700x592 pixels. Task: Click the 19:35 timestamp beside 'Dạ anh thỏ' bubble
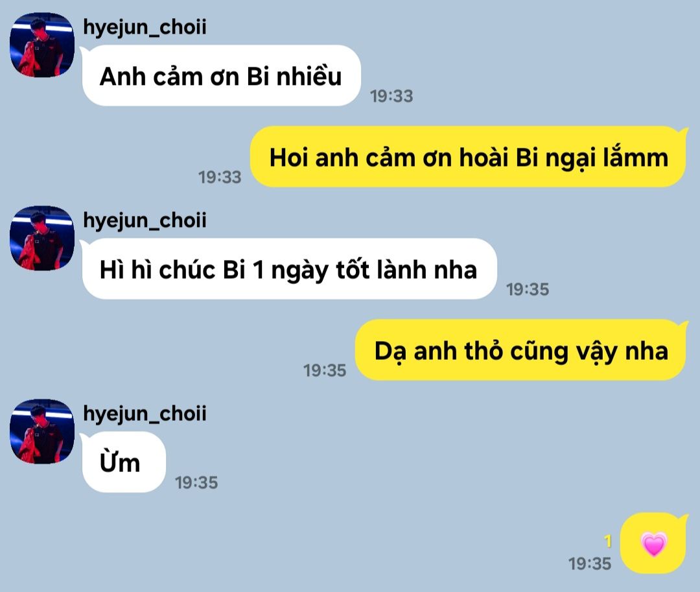click(325, 370)
